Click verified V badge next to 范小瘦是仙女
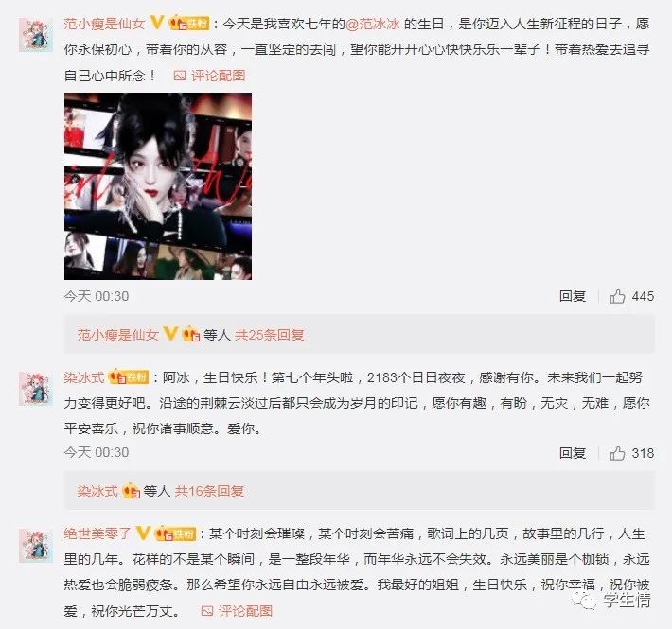This screenshot has height=629, width=672. pyautogui.click(x=157, y=23)
